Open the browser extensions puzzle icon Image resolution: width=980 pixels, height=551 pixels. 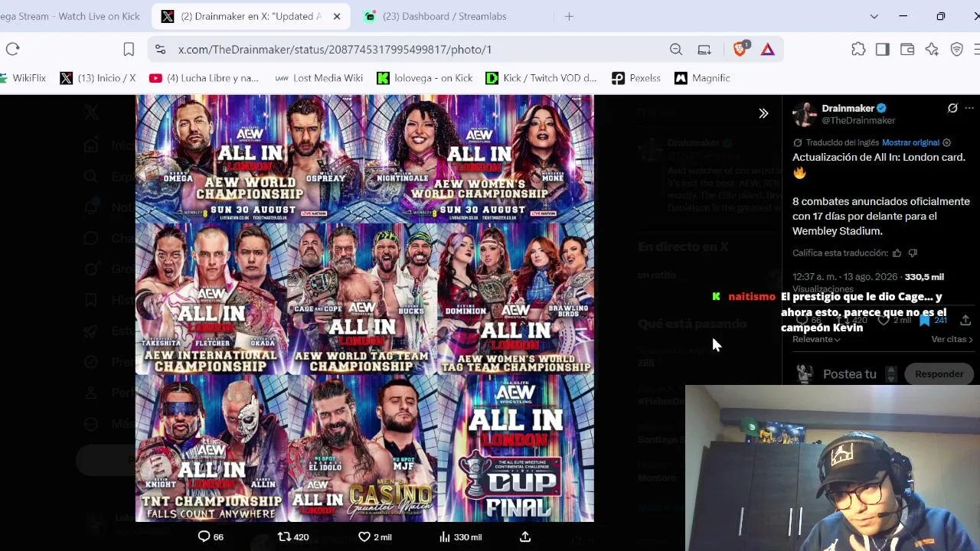(858, 50)
